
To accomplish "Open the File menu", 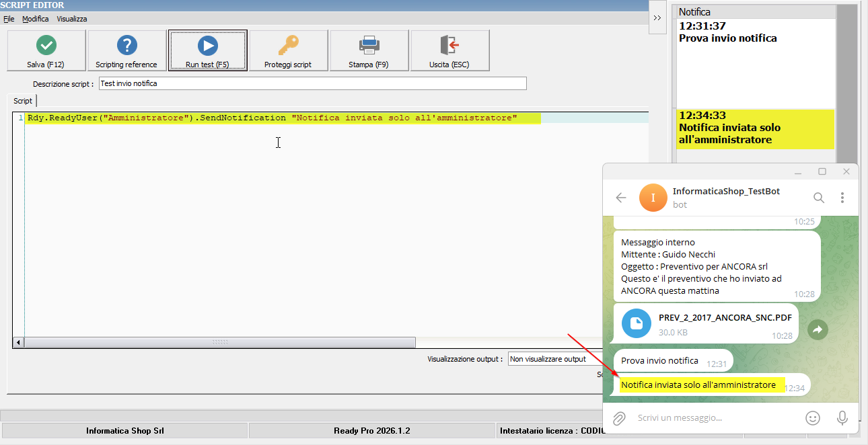I will point(9,19).
